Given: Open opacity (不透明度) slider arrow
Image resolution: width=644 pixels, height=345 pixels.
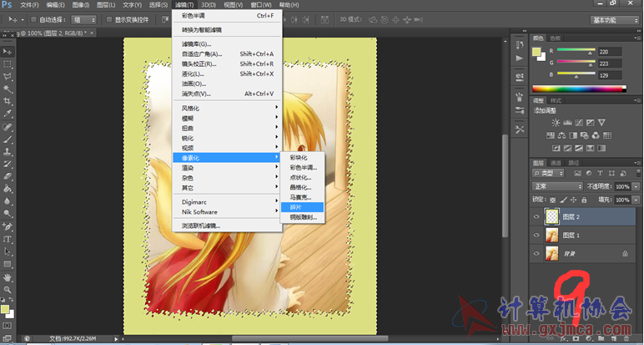Looking at the screenshot, I should (636, 186).
